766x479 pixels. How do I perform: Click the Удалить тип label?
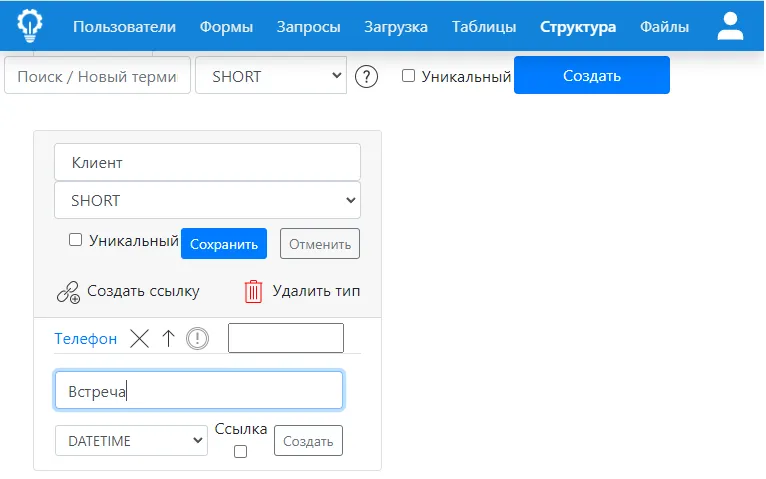pyautogui.click(x=316, y=291)
